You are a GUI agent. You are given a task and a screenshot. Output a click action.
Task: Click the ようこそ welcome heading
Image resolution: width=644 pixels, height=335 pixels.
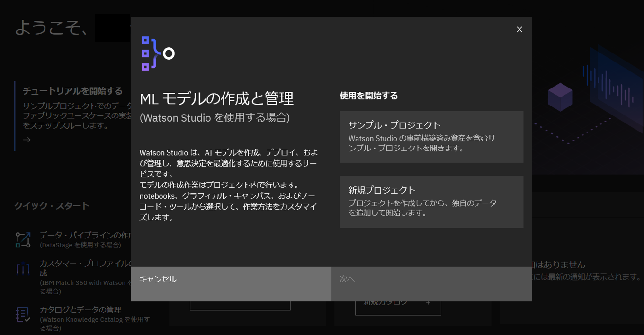(51, 27)
